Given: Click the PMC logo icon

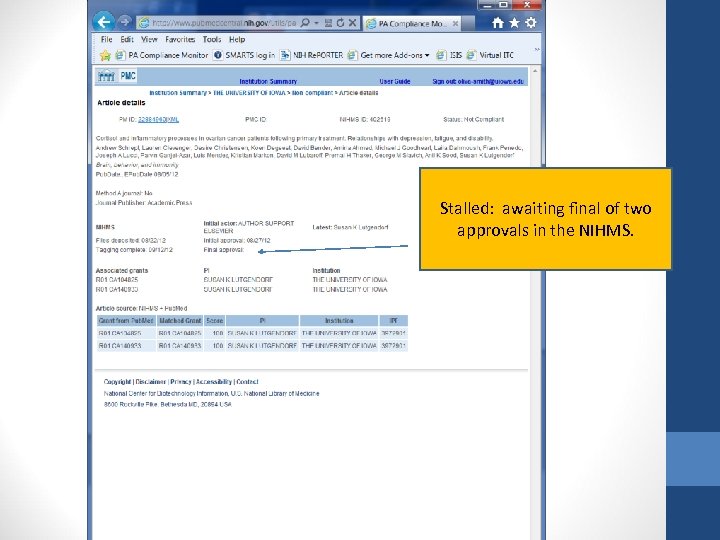Looking at the screenshot, I should [x=128, y=76].
